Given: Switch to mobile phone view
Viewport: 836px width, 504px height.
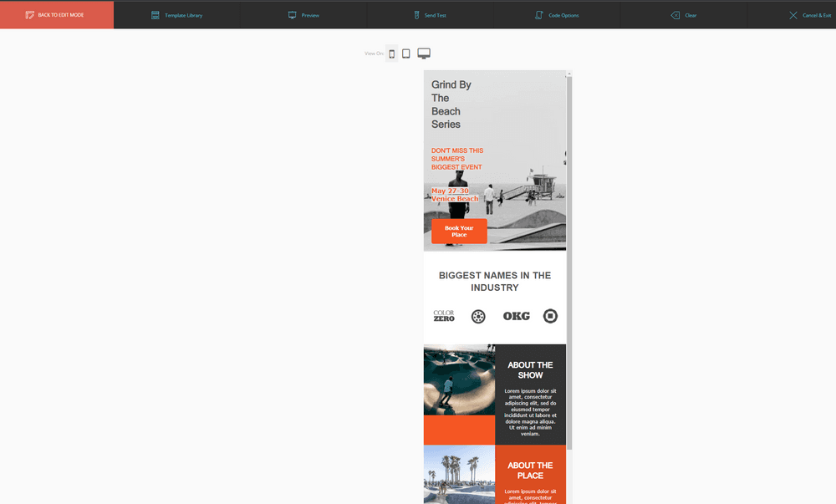Looking at the screenshot, I should point(392,53).
